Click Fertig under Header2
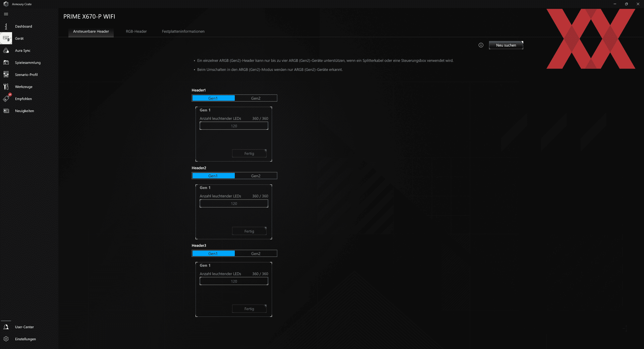Viewport: 644px width, 349px height. point(249,231)
